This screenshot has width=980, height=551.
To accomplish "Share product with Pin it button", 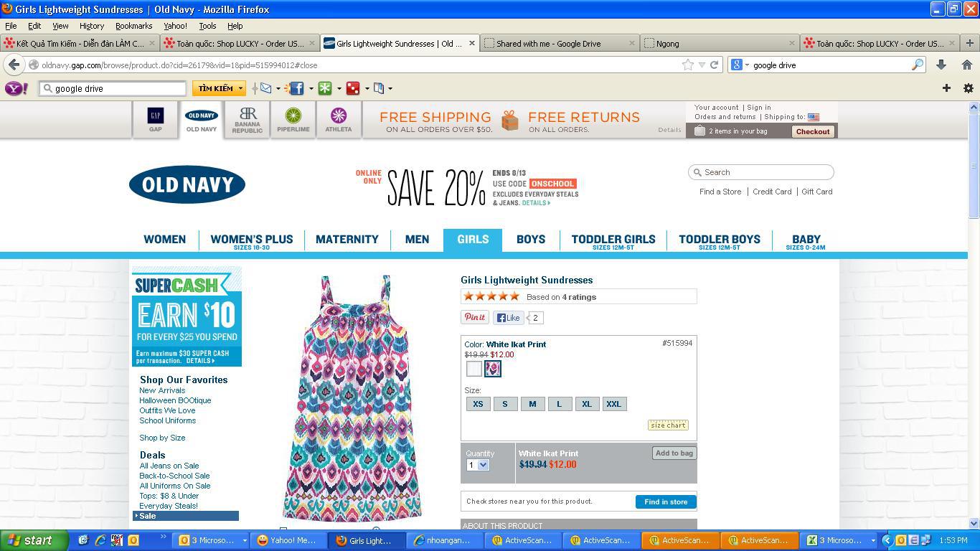I will tap(474, 317).
